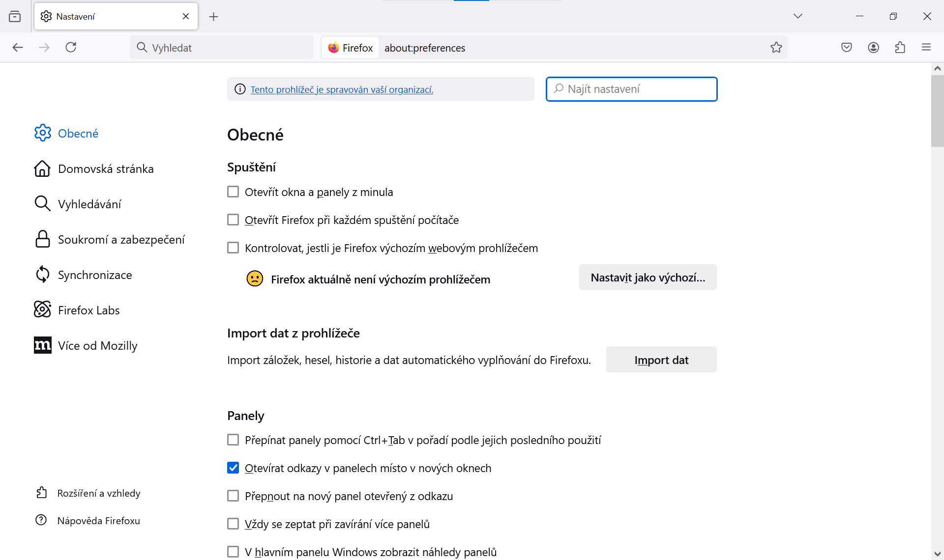The height and width of the screenshot is (560, 944).
Task: Open the organization-managed browser link
Action: 342,89
